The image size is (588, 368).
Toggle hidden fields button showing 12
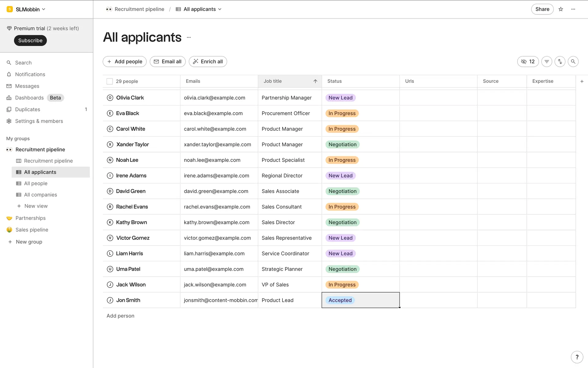528,62
